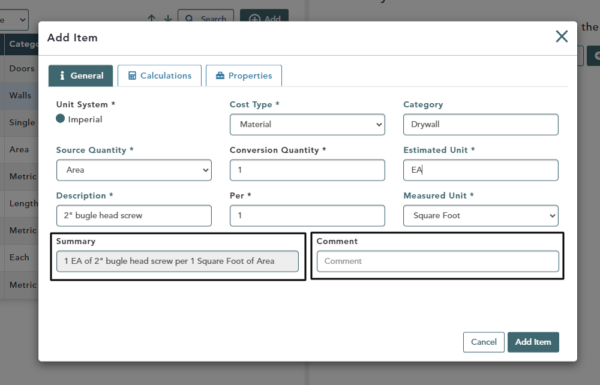Click the Conversion Quantity field
The height and width of the screenshot is (385, 600).
(307, 170)
